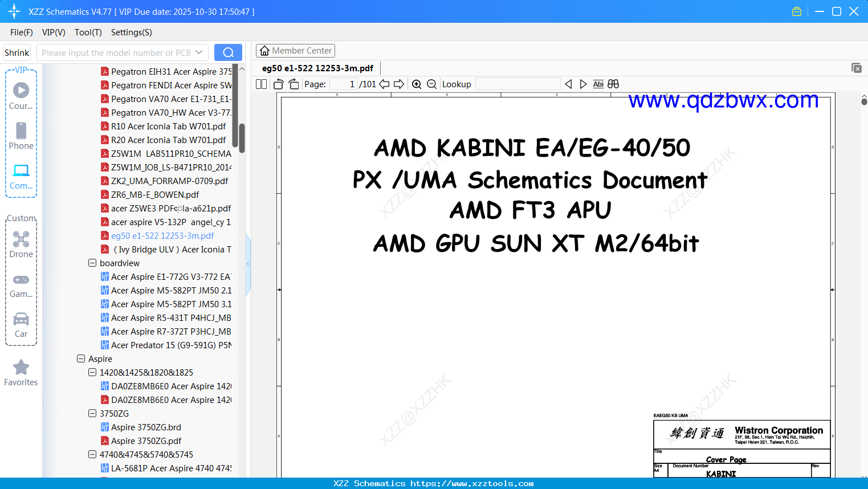Viewport: 868px width, 489px height.
Task: Open ZK2_UMA_FORRAMP-0709.pdf
Action: point(165,181)
